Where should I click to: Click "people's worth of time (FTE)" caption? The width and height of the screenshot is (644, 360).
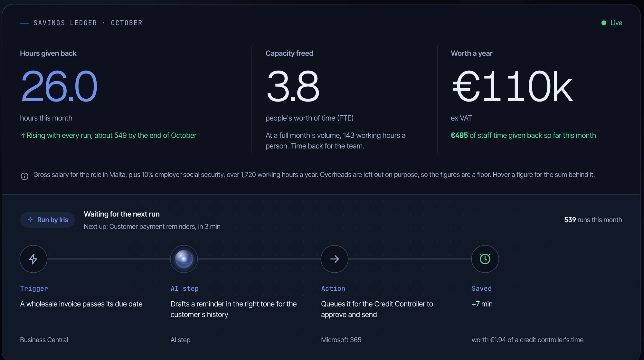pos(309,118)
